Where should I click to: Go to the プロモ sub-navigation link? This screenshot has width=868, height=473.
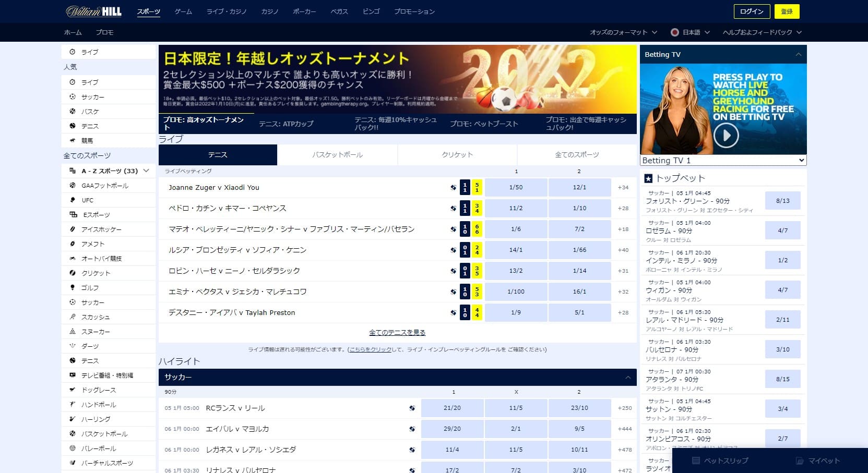[104, 32]
